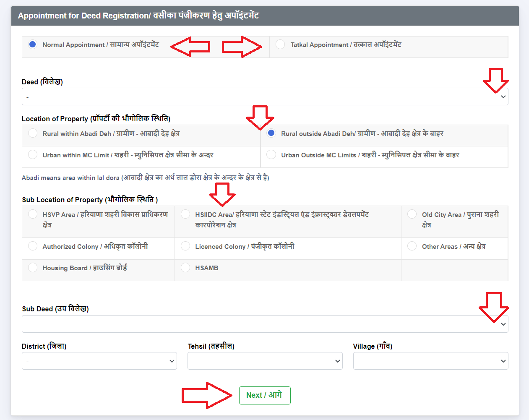The height and width of the screenshot is (420, 529).
Task: Select Housing Board radio option
Action: [33, 268]
